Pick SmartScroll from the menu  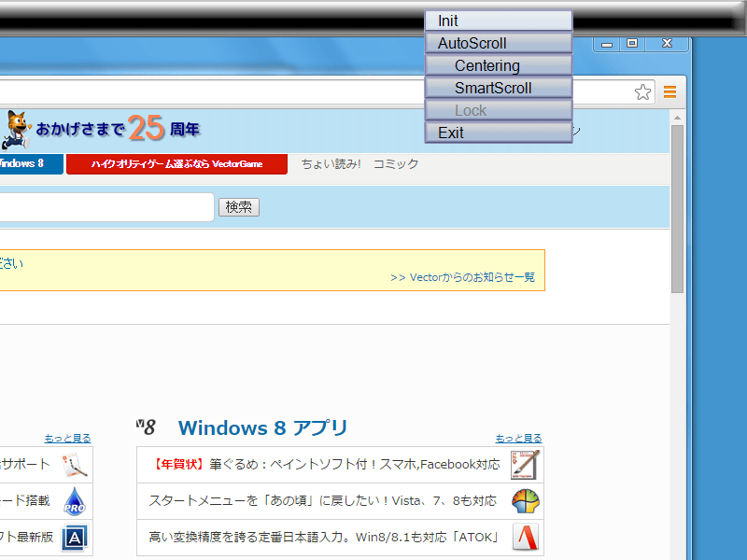click(x=499, y=88)
